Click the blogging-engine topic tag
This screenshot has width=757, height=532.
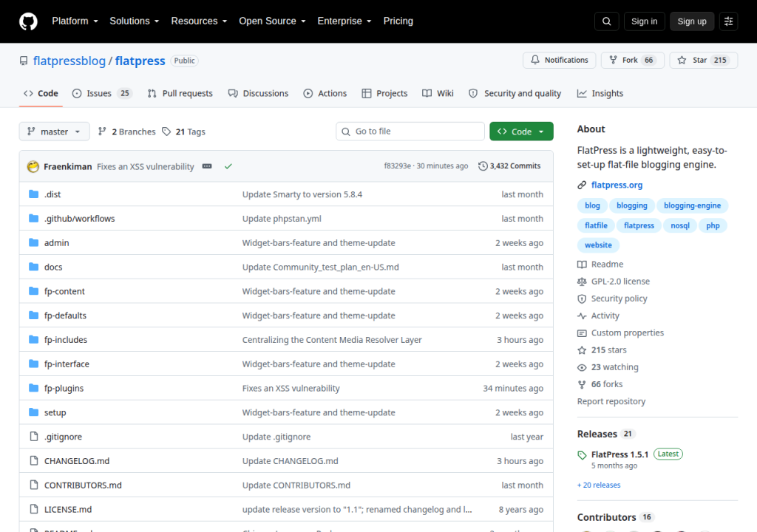coord(692,205)
